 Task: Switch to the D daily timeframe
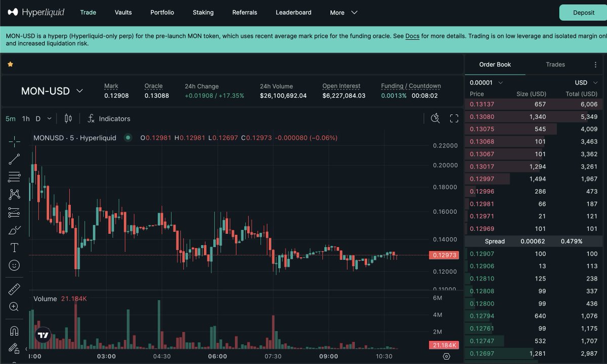click(38, 118)
